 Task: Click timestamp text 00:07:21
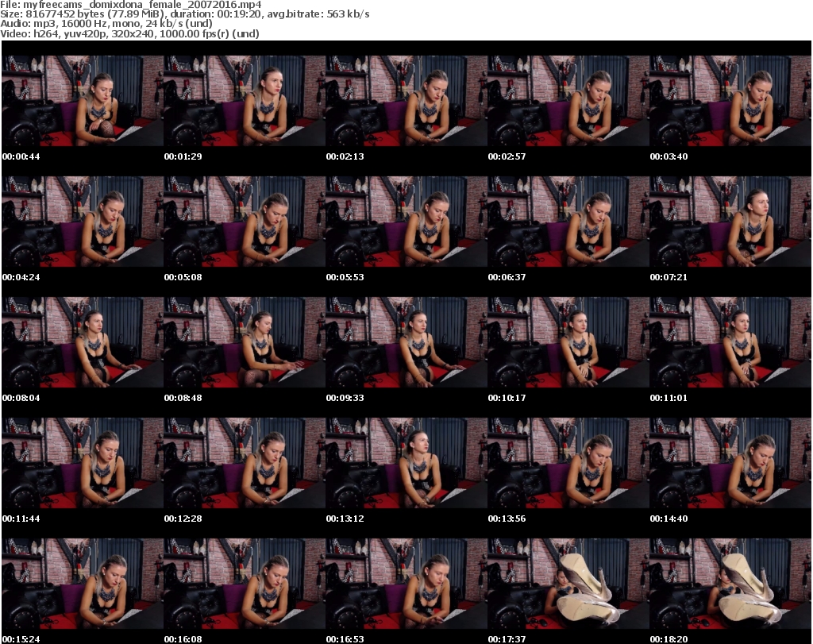pyautogui.click(x=669, y=277)
